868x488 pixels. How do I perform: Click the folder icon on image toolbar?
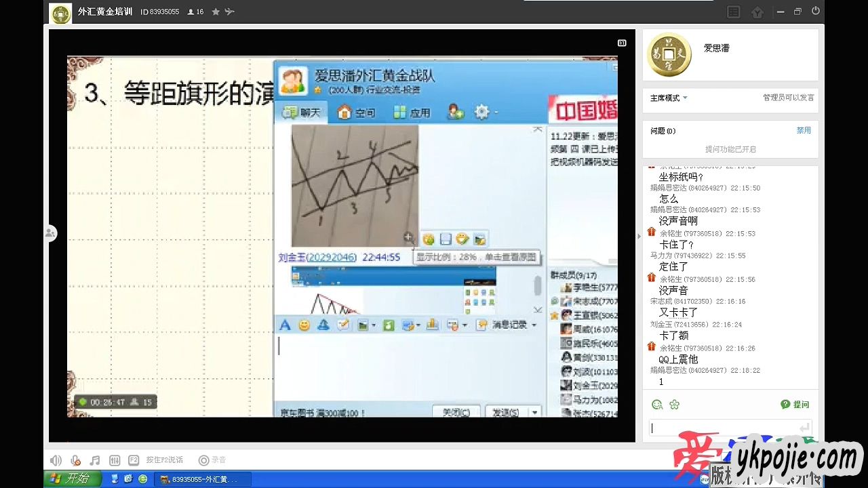coord(479,239)
